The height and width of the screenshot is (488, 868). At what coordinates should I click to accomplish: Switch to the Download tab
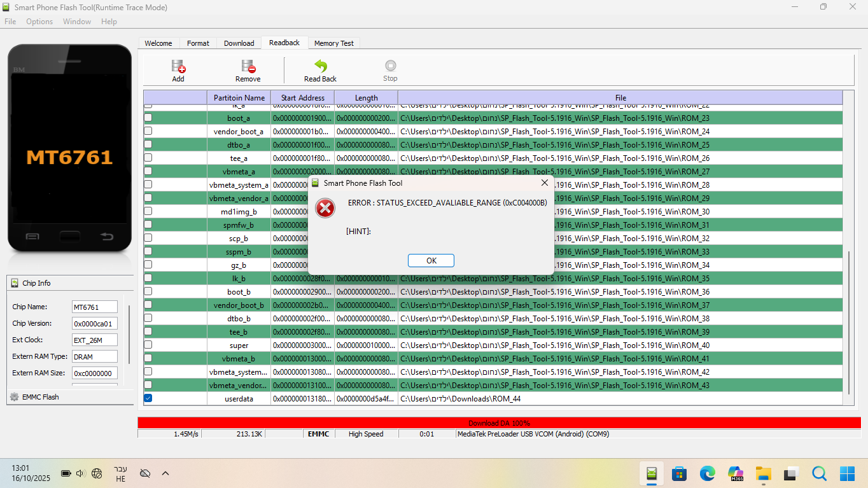pos(239,43)
